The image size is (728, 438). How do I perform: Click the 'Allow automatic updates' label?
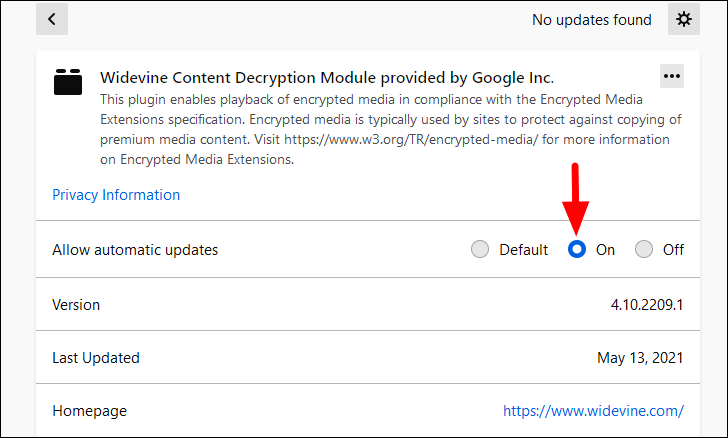tap(135, 250)
